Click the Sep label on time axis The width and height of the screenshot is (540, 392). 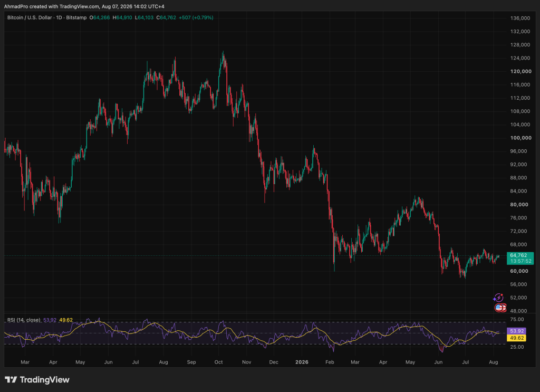click(x=191, y=362)
